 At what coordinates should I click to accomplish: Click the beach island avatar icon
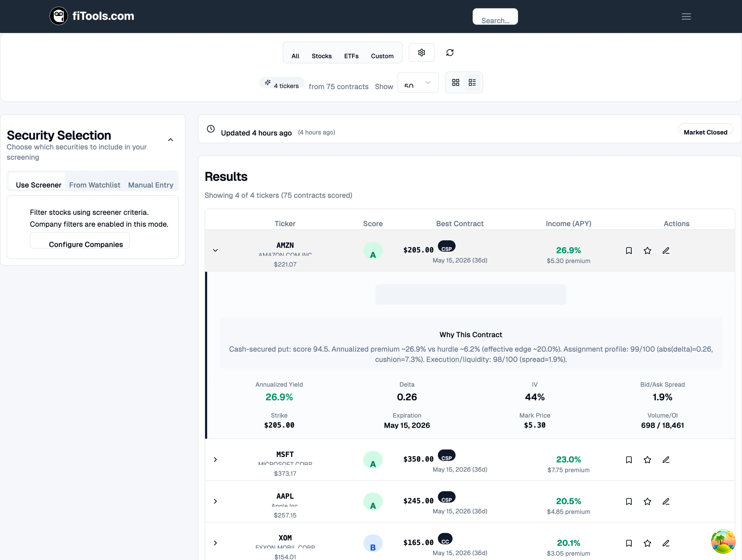coord(723,541)
